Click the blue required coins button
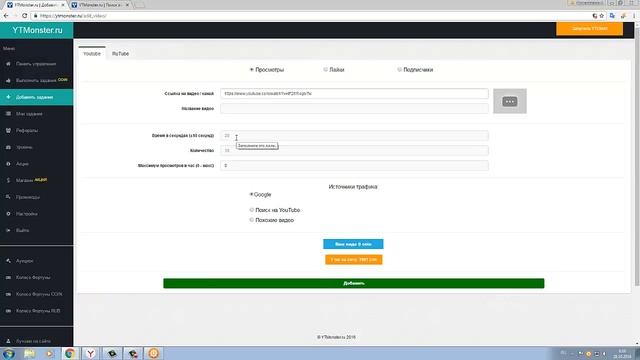This screenshot has height=360, width=640. [353, 244]
